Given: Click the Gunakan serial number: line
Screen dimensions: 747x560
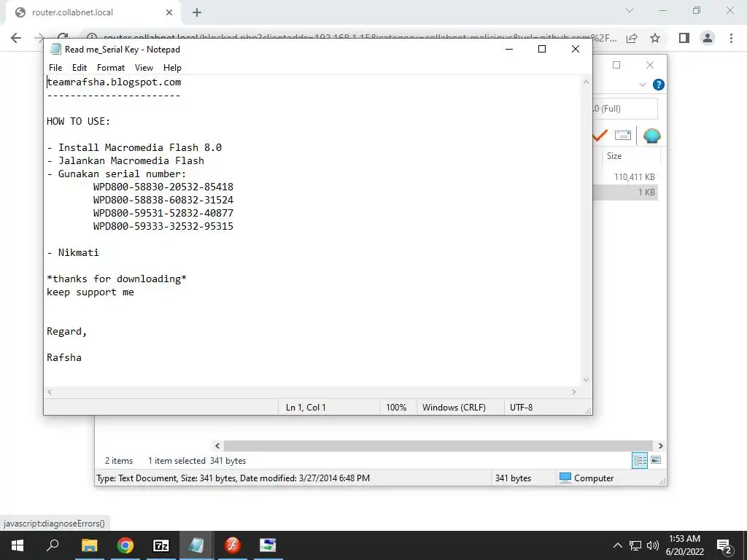Looking at the screenshot, I should [117, 174].
